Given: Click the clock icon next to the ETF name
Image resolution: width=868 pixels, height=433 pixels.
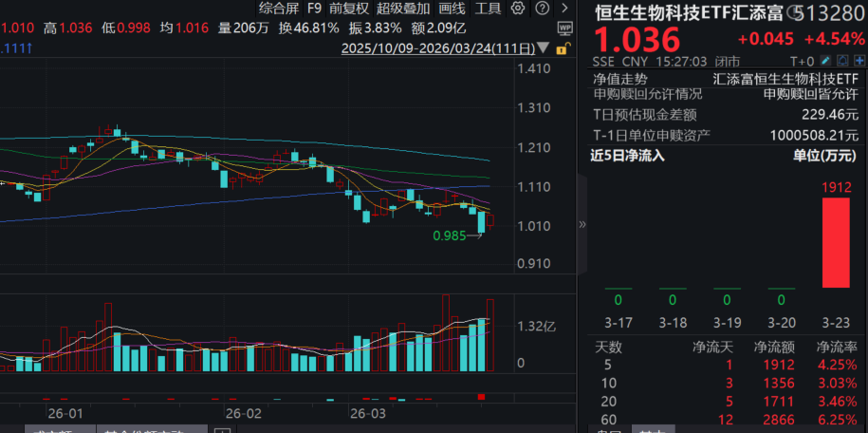Looking at the screenshot, I should pyautogui.click(x=793, y=12).
